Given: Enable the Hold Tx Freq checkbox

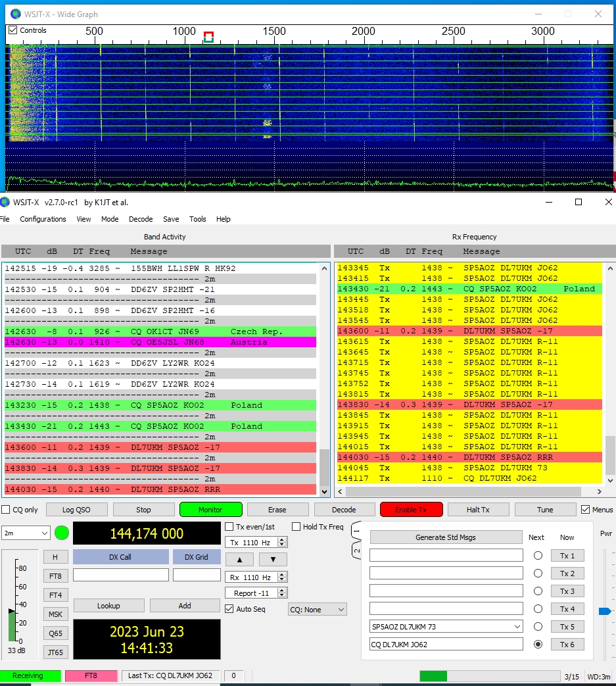Looking at the screenshot, I should tap(296, 526).
